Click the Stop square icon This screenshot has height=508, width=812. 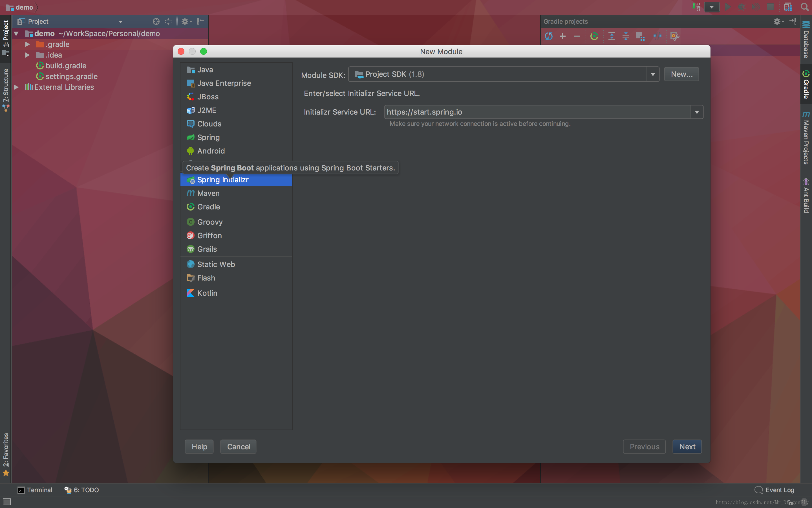click(770, 7)
